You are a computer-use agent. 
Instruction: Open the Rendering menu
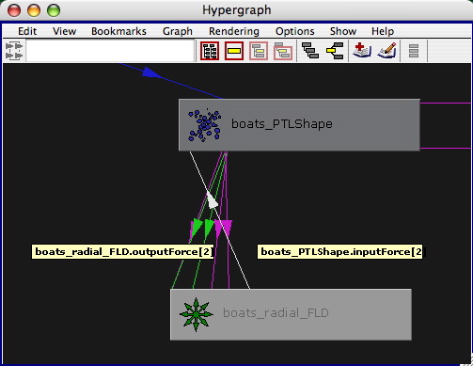(x=234, y=31)
